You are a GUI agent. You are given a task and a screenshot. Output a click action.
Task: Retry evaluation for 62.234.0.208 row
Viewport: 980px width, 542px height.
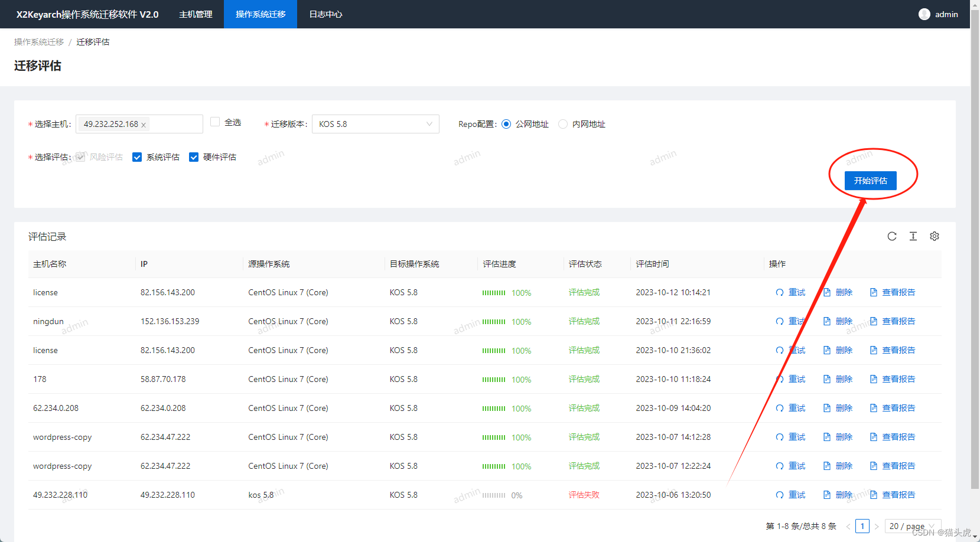(x=790, y=408)
